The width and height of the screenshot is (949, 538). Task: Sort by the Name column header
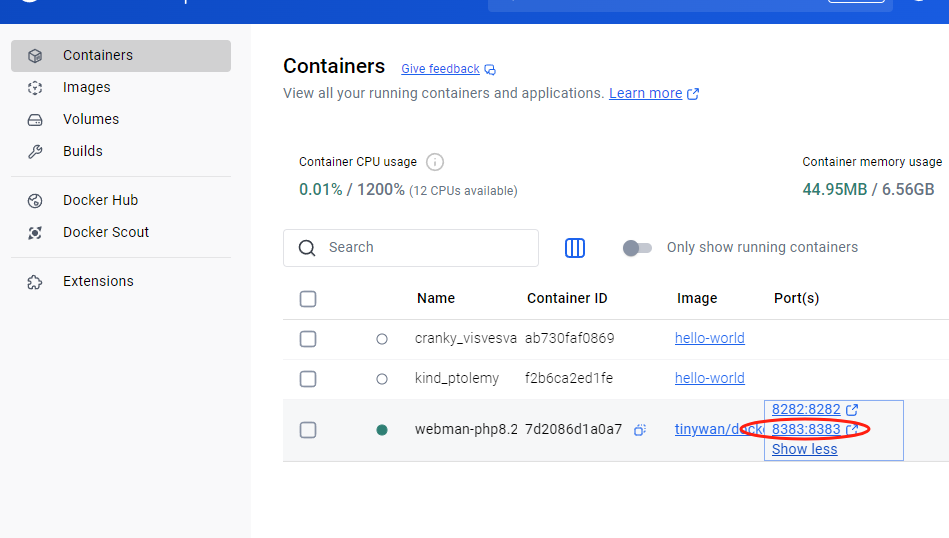436,298
